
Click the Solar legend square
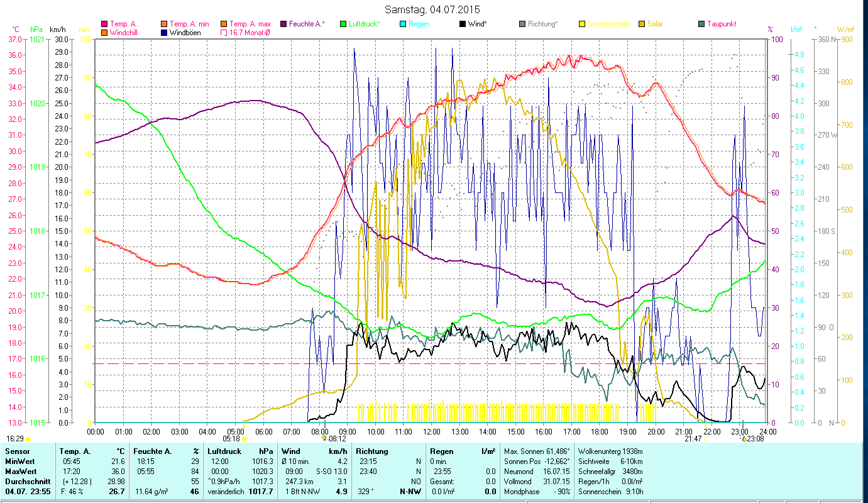[x=642, y=24]
